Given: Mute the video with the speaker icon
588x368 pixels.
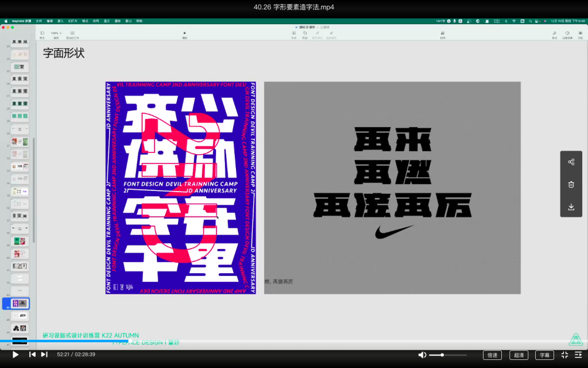Looking at the screenshot, I should pyautogui.click(x=423, y=355).
